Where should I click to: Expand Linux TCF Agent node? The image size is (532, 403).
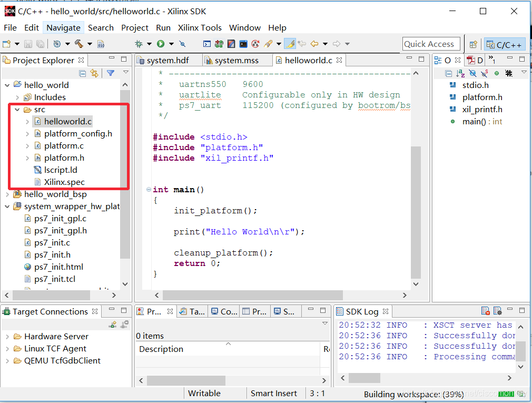pyautogui.click(x=7, y=349)
